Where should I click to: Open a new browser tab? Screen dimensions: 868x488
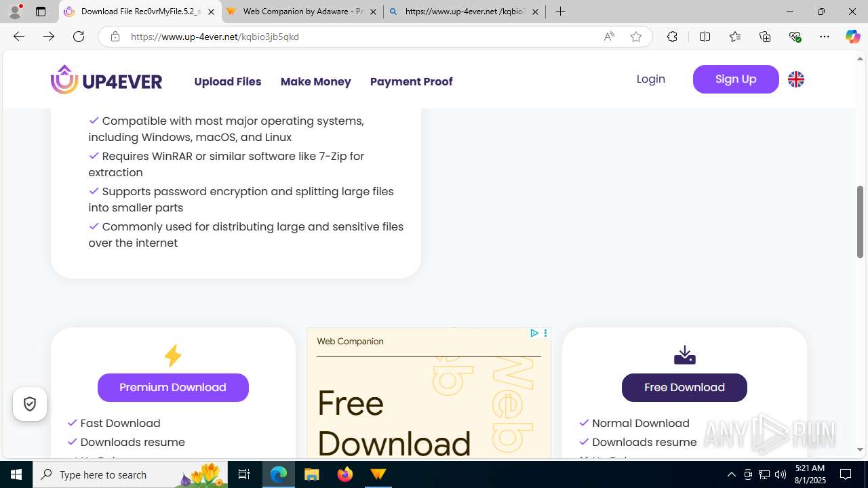click(x=560, y=12)
